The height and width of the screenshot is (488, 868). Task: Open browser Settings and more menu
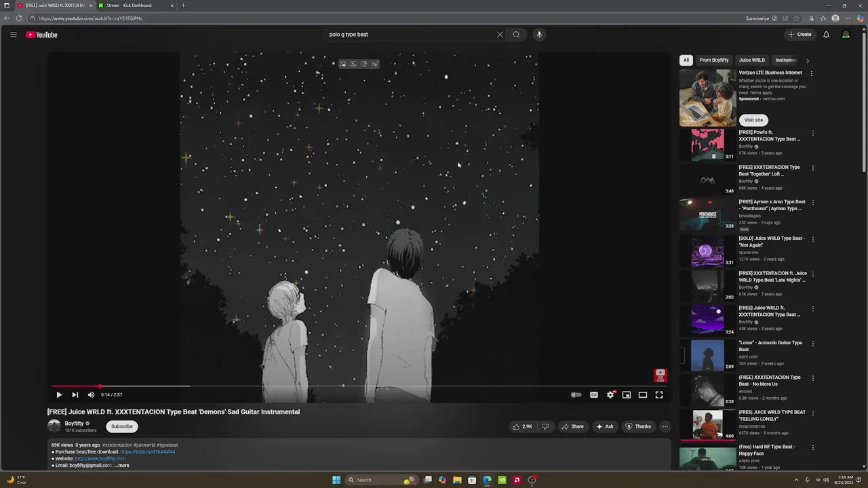tap(848, 18)
